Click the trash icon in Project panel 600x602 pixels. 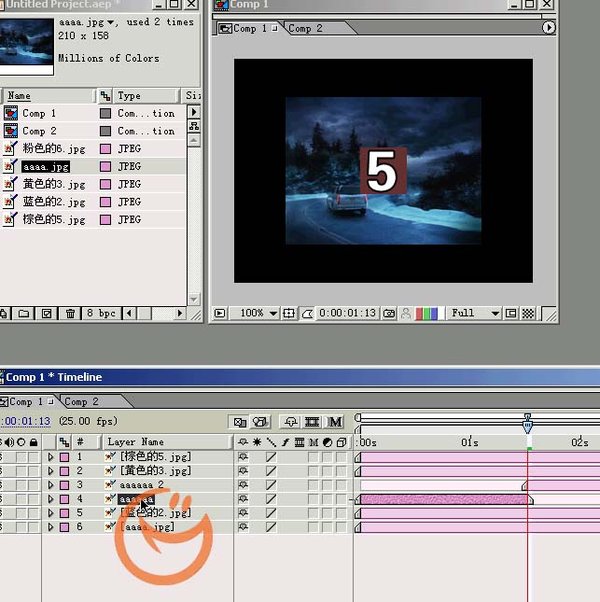click(70, 314)
